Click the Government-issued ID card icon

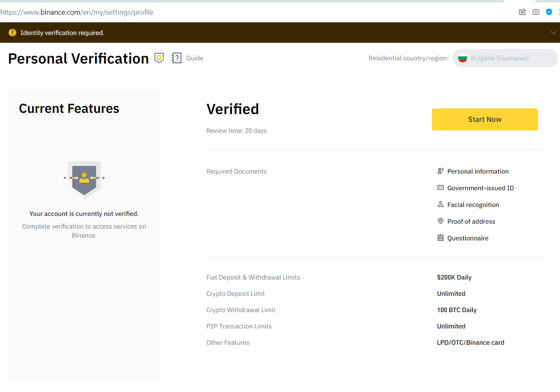[440, 188]
